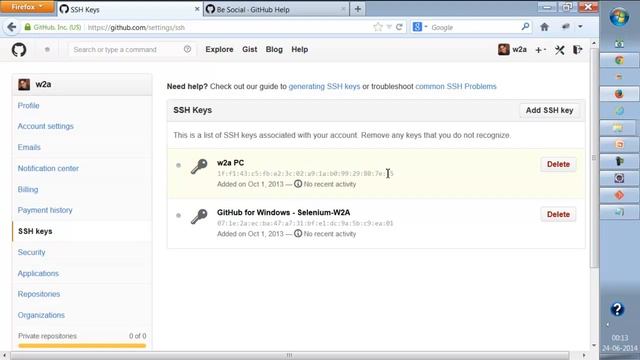
Task: Click the Add SSH key button
Action: click(x=549, y=110)
